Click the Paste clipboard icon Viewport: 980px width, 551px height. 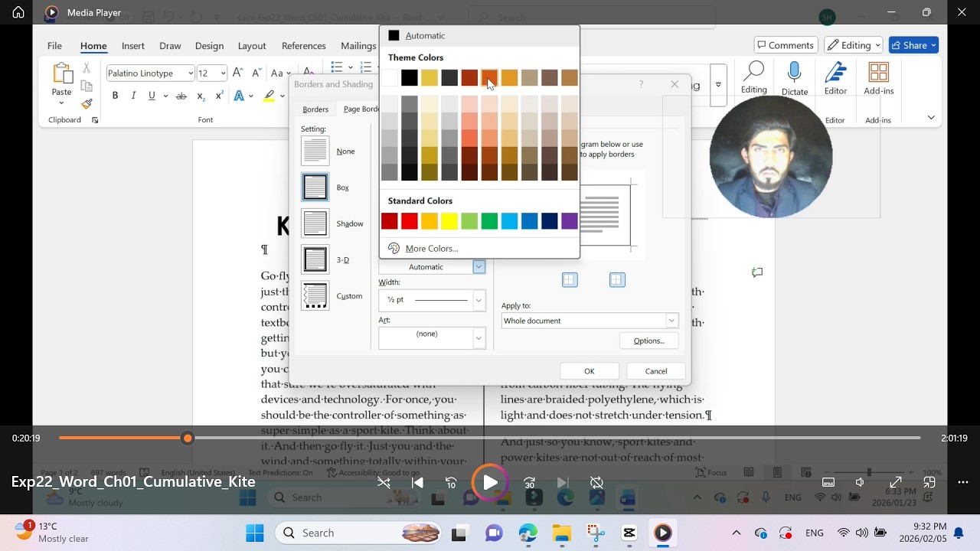pyautogui.click(x=62, y=75)
